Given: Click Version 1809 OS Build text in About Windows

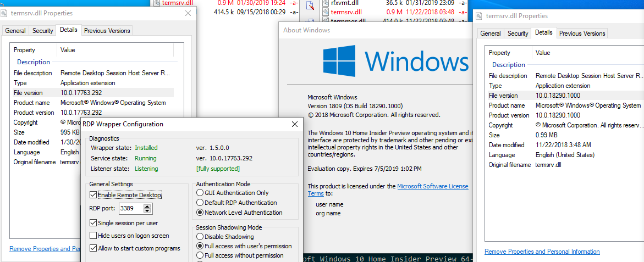Looking at the screenshot, I should coord(355,106).
